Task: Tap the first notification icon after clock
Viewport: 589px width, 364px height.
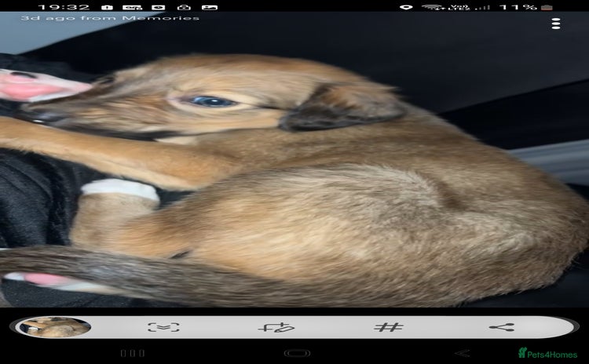Action: pyautogui.click(x=108, y=7)
